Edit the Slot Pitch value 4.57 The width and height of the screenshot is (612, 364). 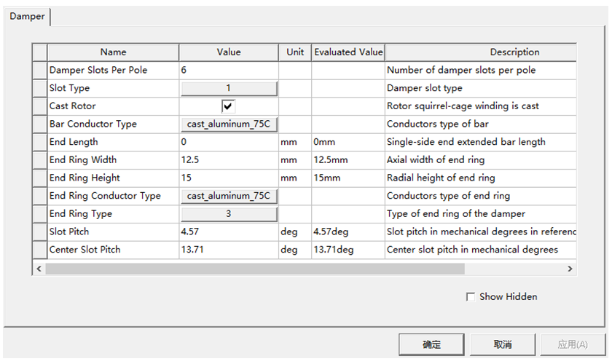229,232
